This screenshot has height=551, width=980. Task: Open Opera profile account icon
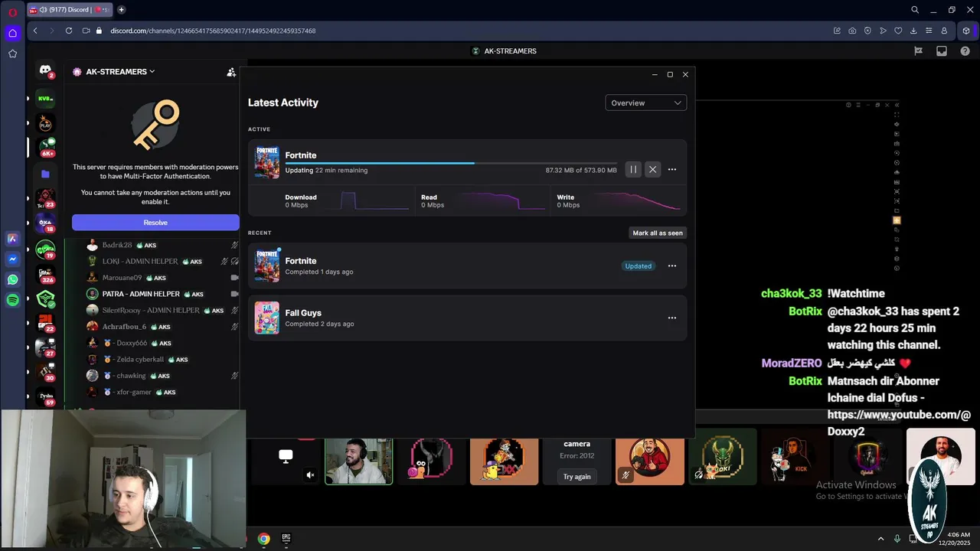[x=944, y=31]
